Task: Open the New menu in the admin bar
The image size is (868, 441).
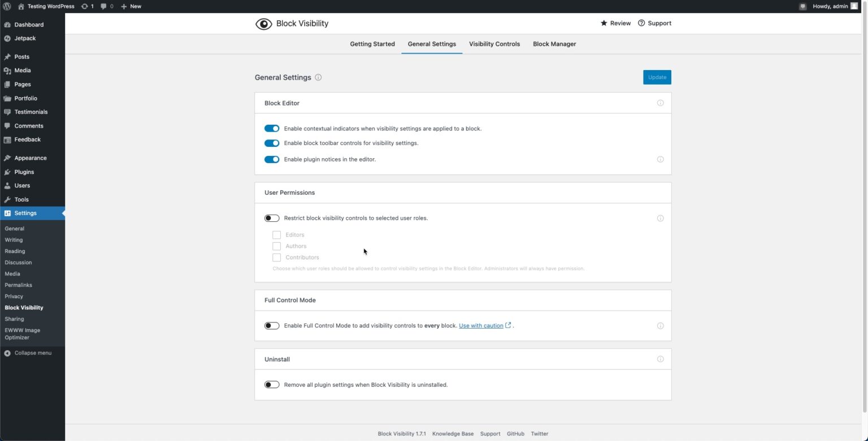Action: (130, 6)
